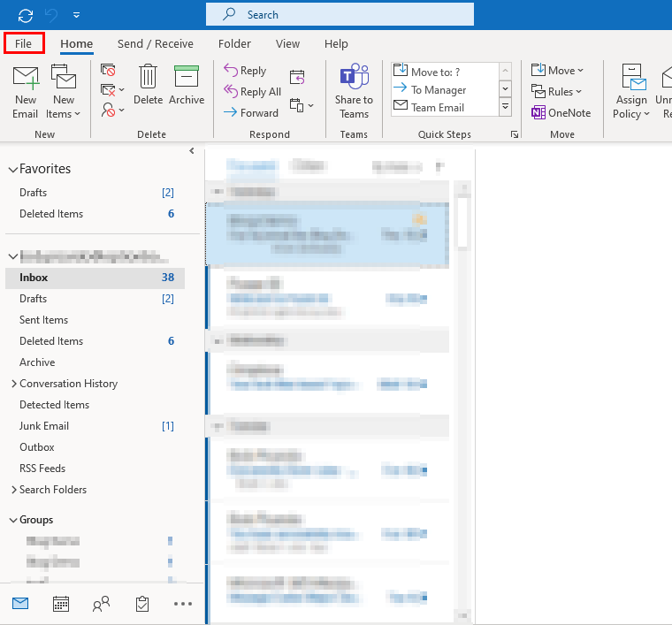The width and height of the screenshot is (672, 625).
Task: Open the Sent Items folder
Action: tap(95, 320)
